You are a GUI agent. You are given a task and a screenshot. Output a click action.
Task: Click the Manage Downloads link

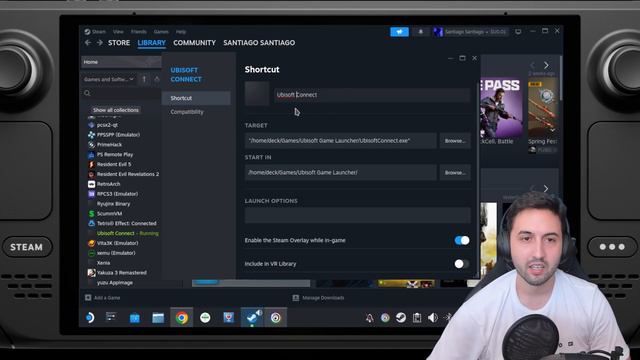(x=323, y=298)
